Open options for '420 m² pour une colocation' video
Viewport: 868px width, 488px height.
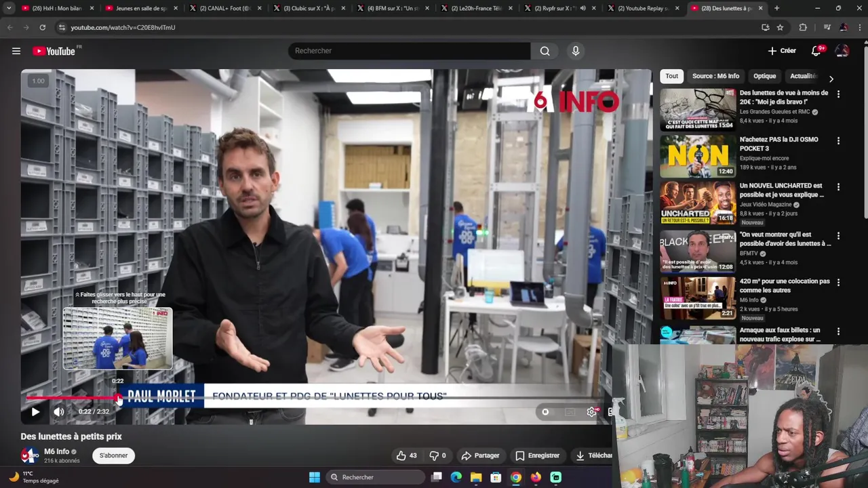tap(838, 282)
